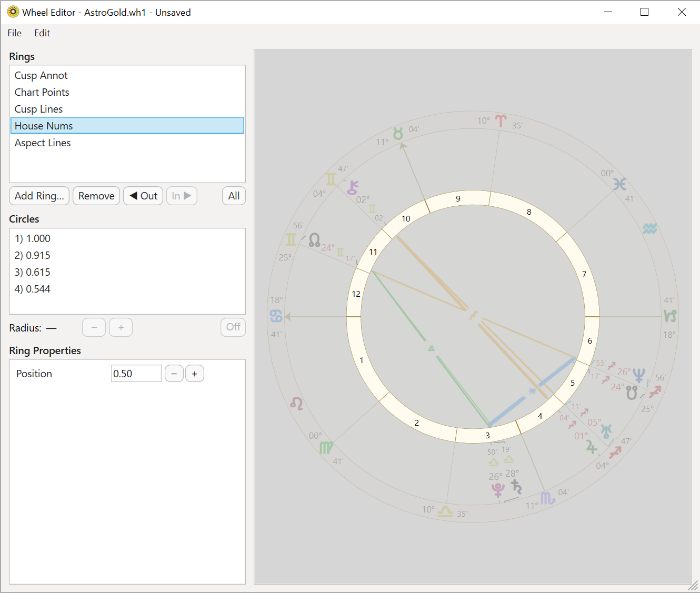Click house number 6 on wheel
This screenshot has width=700, height=593.
click(590, 340)
